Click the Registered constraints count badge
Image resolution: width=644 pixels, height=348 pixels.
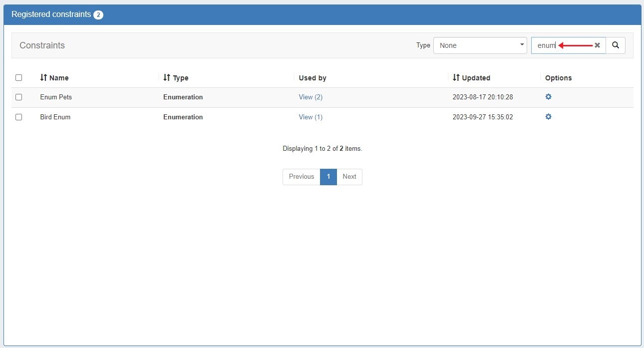pos(98,15)
